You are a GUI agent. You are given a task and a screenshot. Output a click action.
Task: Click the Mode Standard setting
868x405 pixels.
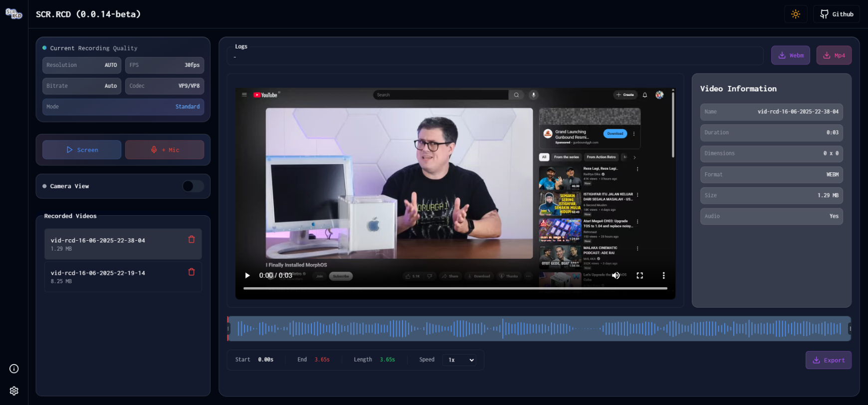(123, 107)
